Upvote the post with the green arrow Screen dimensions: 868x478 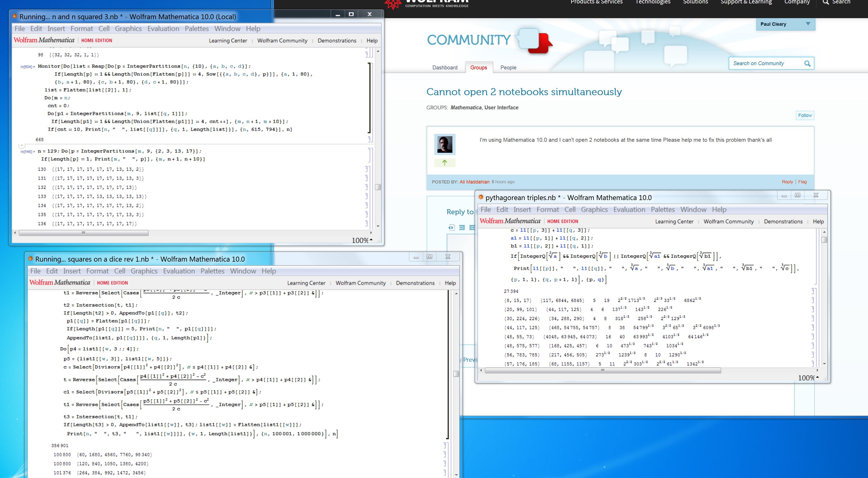coord(445,162)
